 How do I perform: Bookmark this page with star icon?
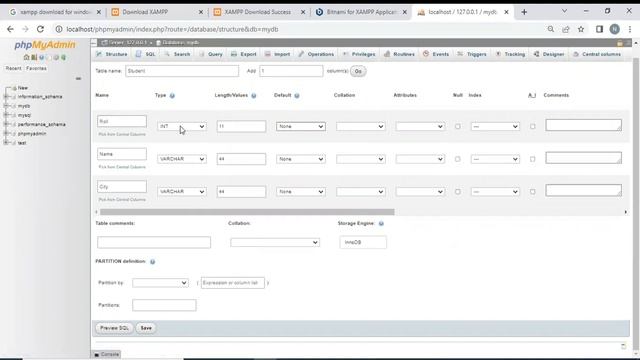pyautogui.click(x=581, y=29)
